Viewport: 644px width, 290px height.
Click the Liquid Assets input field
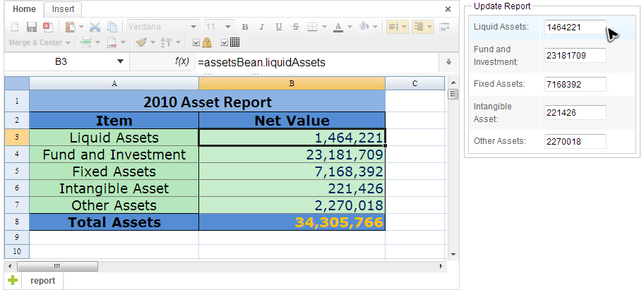pyautogui.click(x=575, y=27)
